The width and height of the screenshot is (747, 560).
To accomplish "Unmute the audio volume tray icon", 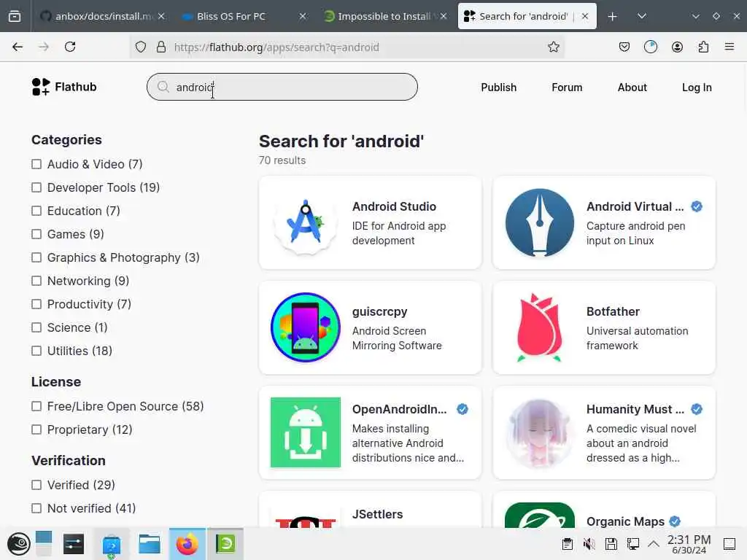I will click(x=589, y=544).
